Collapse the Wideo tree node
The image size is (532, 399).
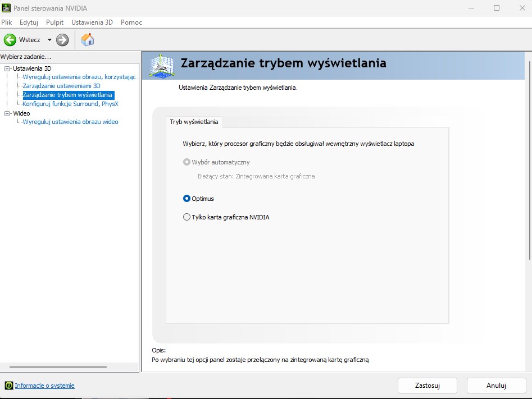(7, 113)
